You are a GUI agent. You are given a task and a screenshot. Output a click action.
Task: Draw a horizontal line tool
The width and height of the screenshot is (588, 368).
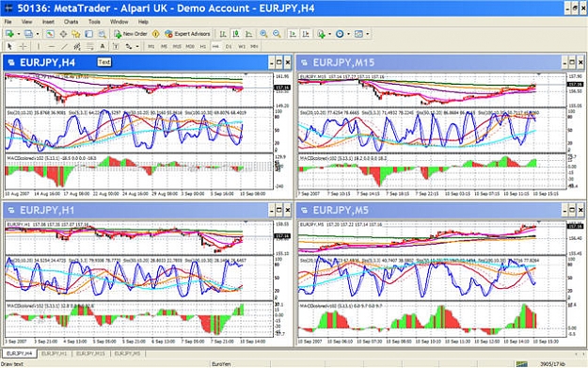[x=52, y=46]
